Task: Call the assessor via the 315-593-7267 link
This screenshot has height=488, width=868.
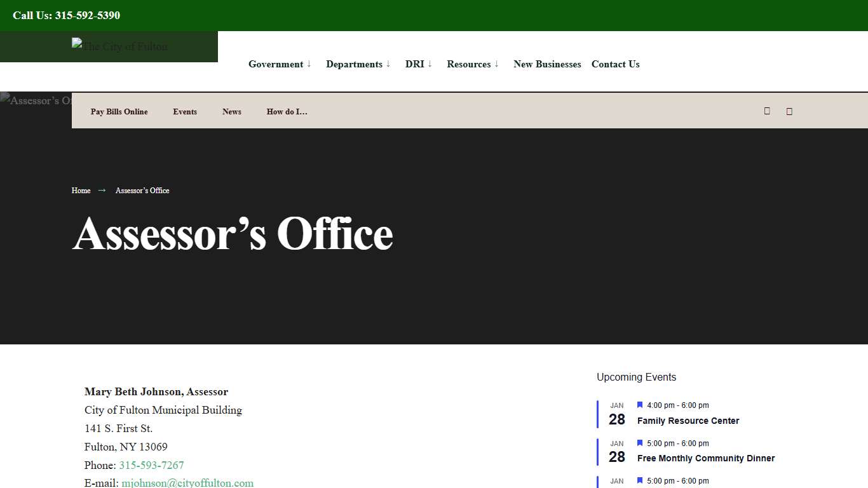Action: click(x=151, y=465)
